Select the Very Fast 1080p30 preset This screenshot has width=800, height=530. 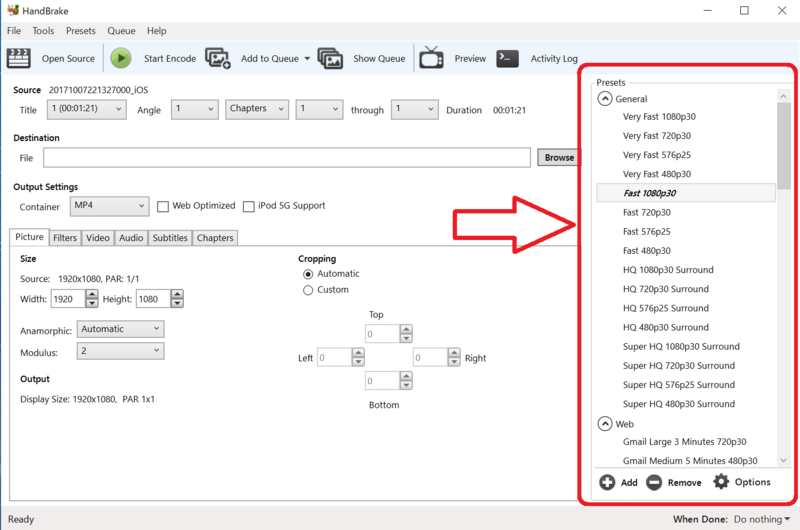(x=659, y=117)
